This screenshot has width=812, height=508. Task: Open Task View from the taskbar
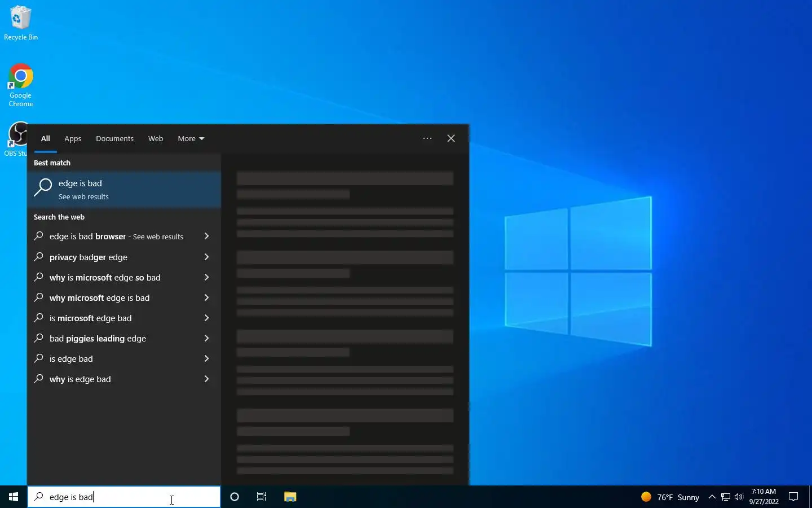pos(262,497)
